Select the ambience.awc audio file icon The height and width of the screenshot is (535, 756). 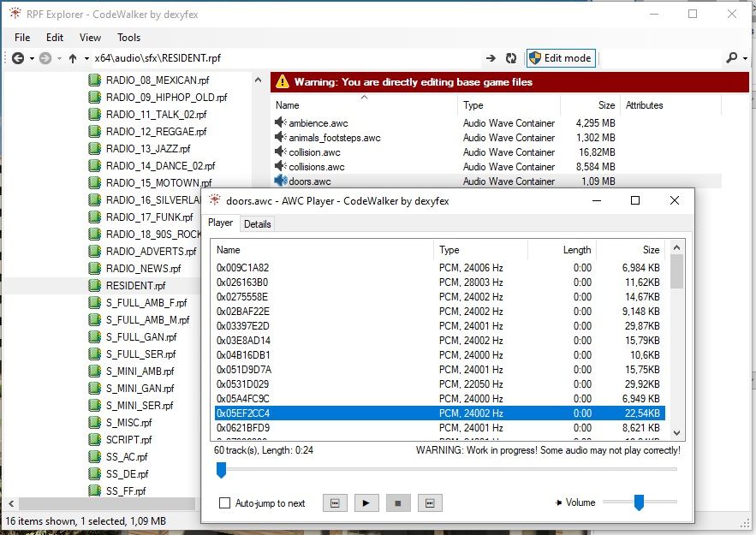tap(281, 122)
